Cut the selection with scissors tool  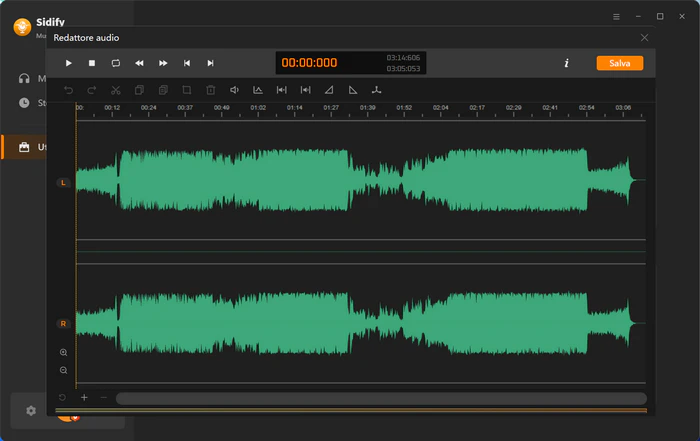coord(116,90)
